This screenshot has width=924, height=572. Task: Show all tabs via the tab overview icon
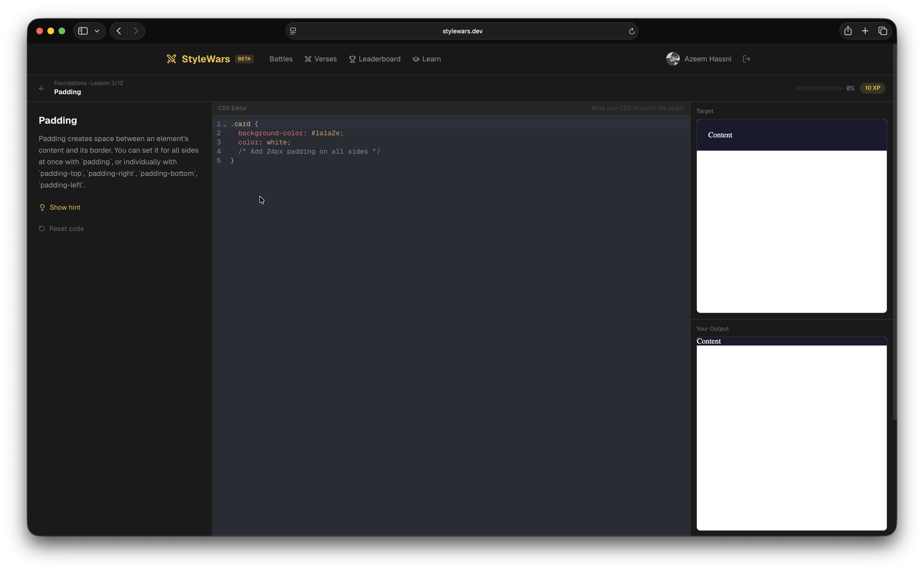(882, 31)
